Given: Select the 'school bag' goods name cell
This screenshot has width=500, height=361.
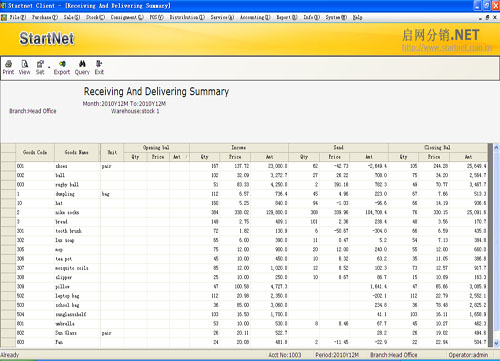Looking at the screenshot, I should (77, 305).
